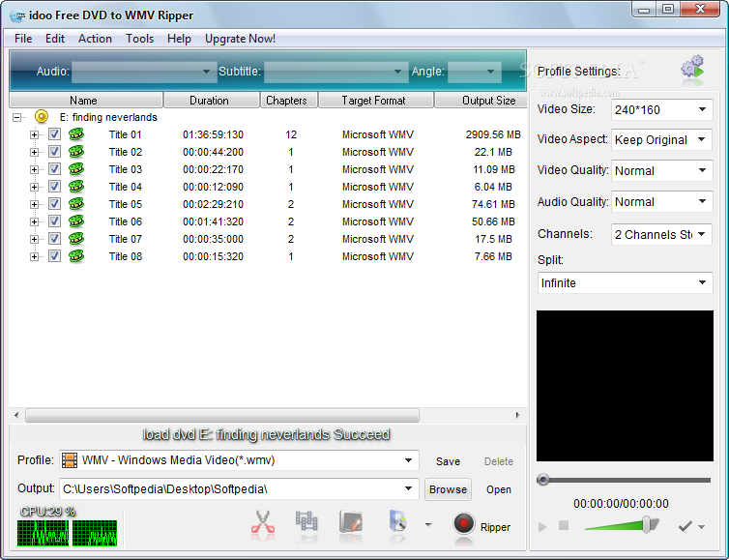
Task: Click the Title 05 film reel icon
Action: tap(76, 204)
